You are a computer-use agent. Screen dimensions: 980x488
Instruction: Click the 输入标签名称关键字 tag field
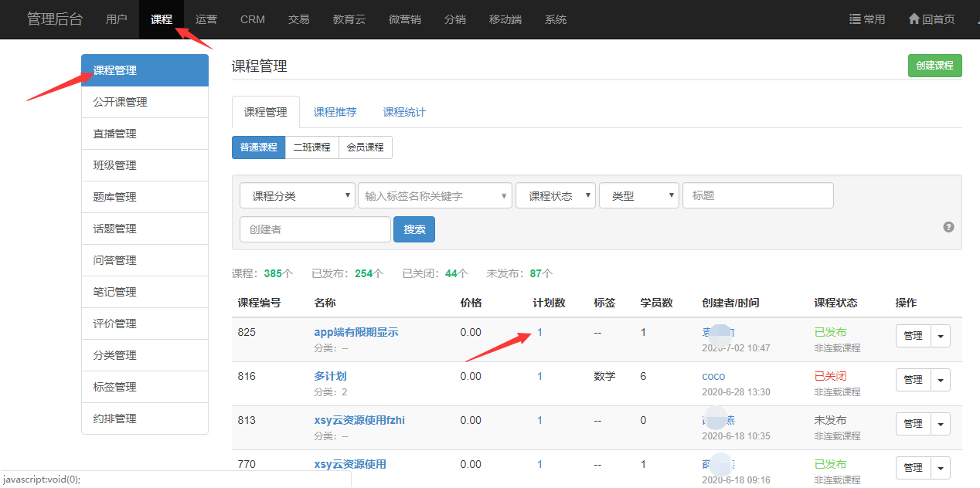point(433,196)
